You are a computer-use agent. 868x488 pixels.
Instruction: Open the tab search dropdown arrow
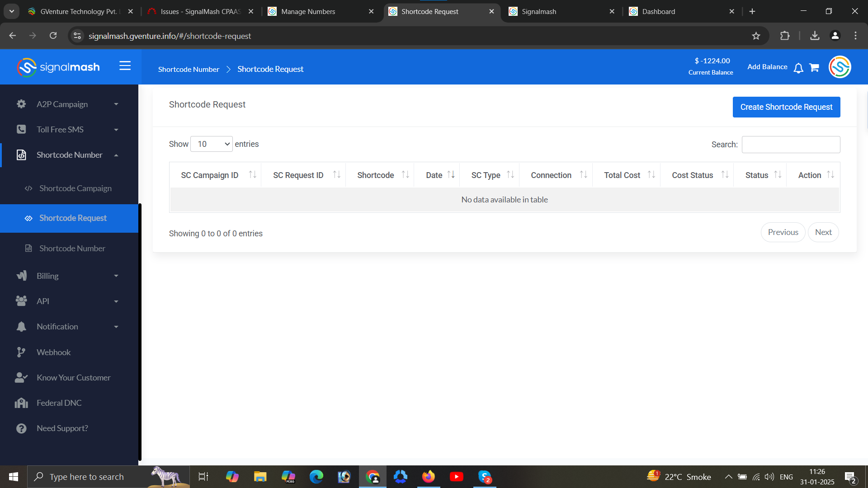click(x=12, y=11)
